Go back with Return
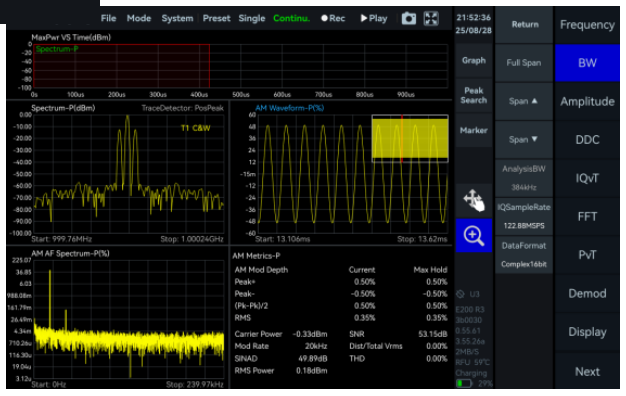The image size is (626, 396). (x=525, y=24)
